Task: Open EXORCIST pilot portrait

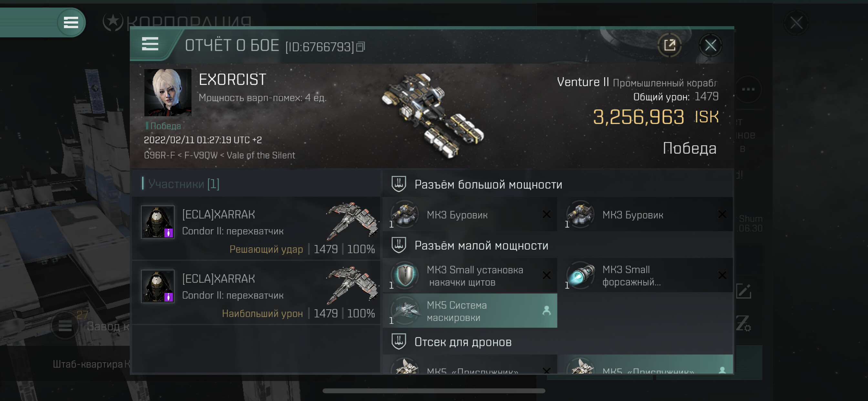Action: 168,93
